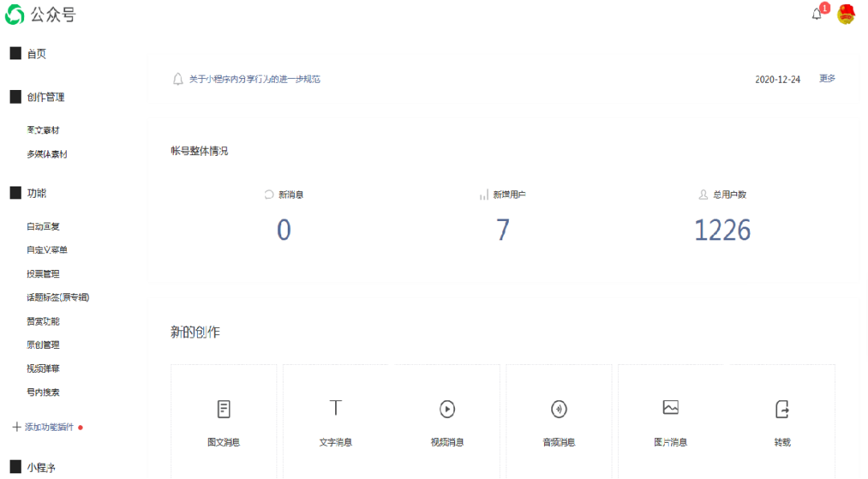Expand the 小程序 sidebar section
This screenshot has height=479, width=868.
pos(40,468)
